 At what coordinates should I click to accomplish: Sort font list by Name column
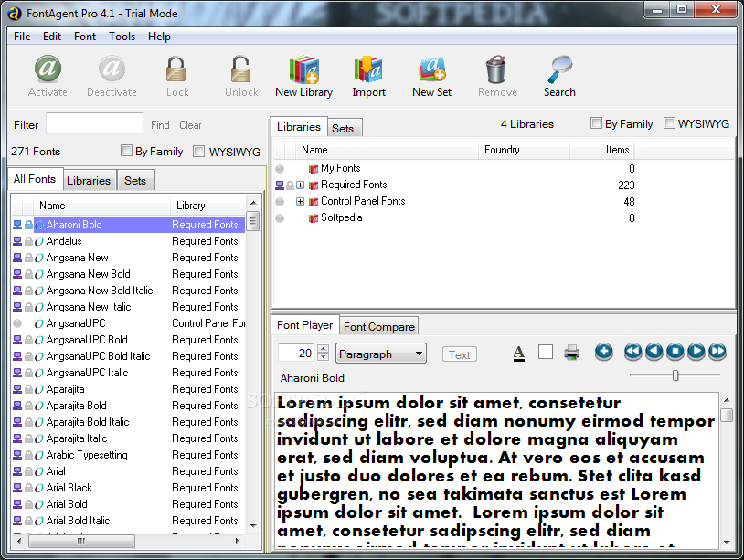pyautogui.click(x=101, y=206)
